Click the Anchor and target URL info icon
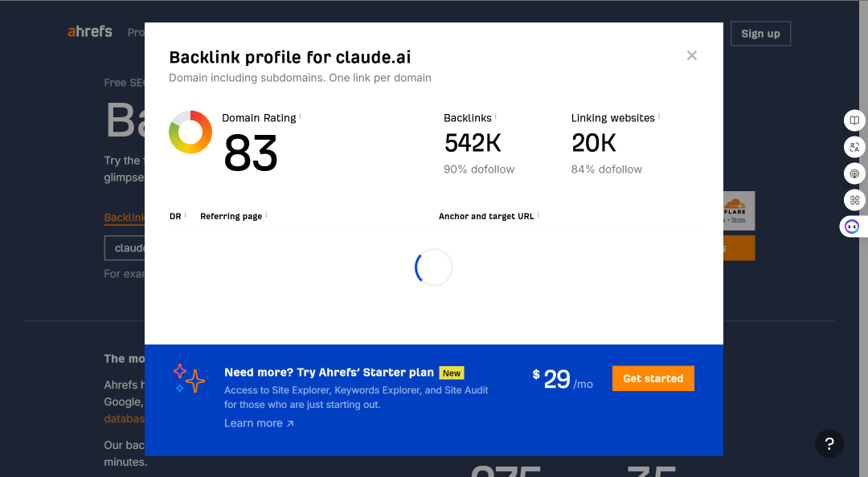 click(538, 214)
